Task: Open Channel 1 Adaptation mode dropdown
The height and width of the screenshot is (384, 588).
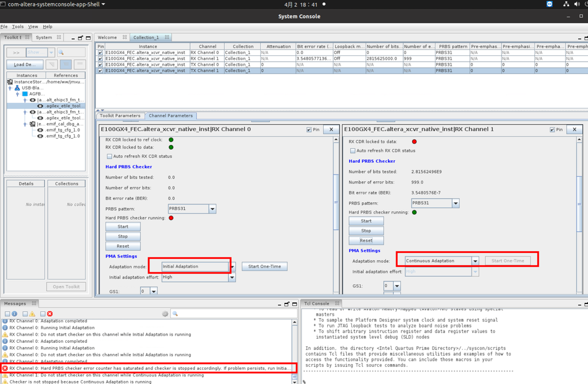Action: (x=475, y=261)
